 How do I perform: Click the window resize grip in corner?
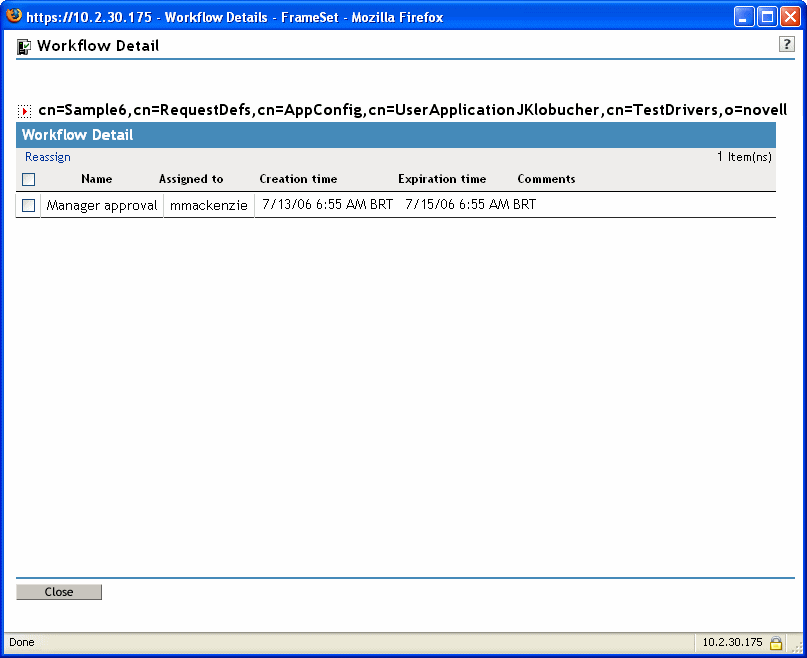[798, 647]
